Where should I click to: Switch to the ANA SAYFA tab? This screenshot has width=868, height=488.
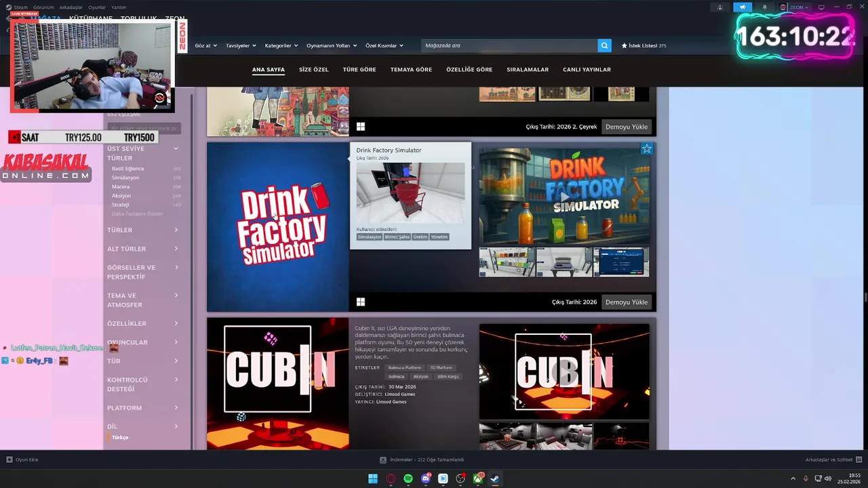click(x=269, y=69)
